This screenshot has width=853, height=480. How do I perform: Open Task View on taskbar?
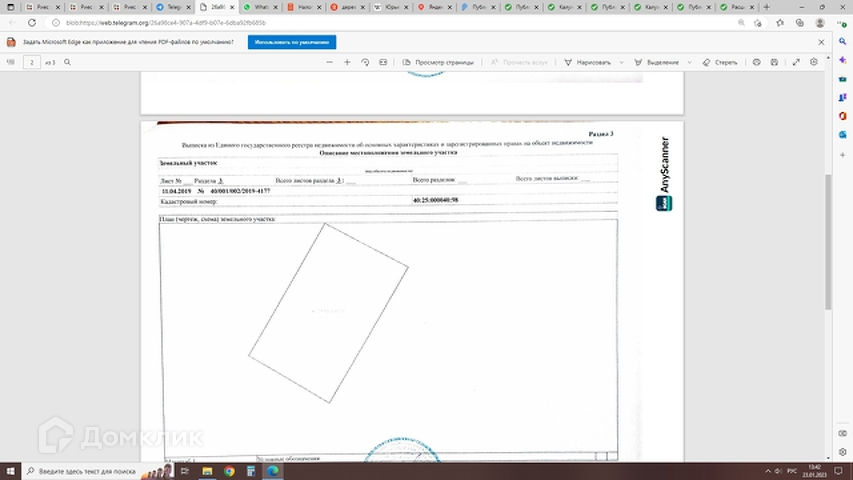point(184,471)
